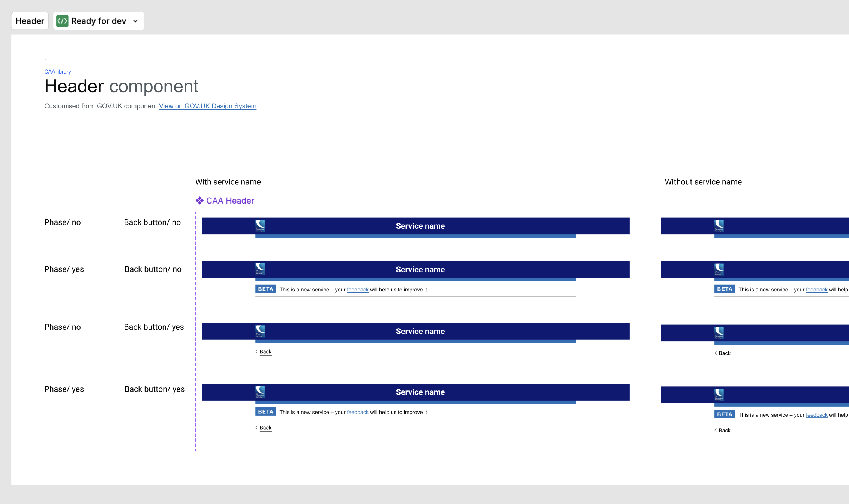The height and width of the screenshot is (504, 849).
Task: Select the With service name column label
Action: point(228,182)
